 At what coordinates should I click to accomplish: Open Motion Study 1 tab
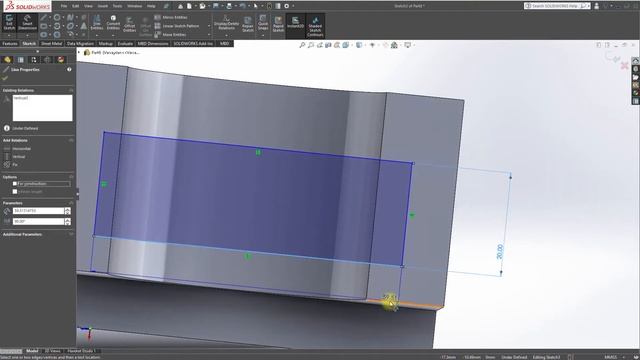[x=82, y=351]
